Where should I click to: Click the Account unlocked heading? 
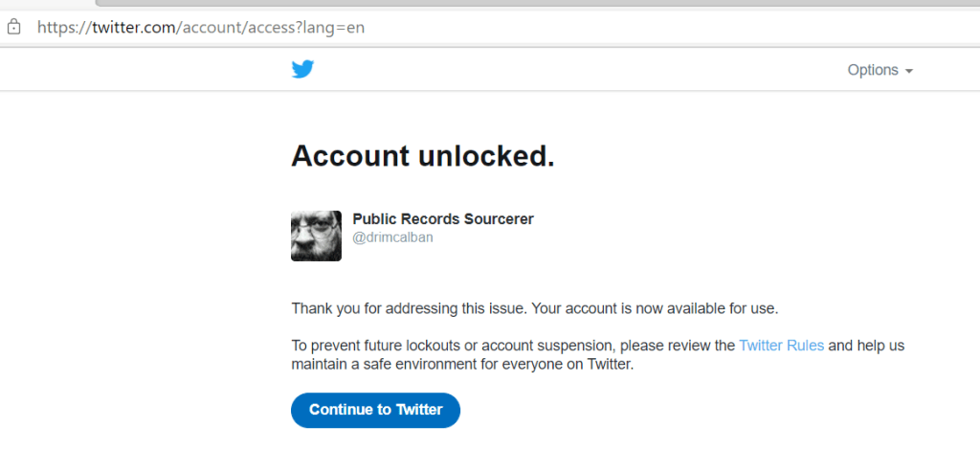[422, 156]
